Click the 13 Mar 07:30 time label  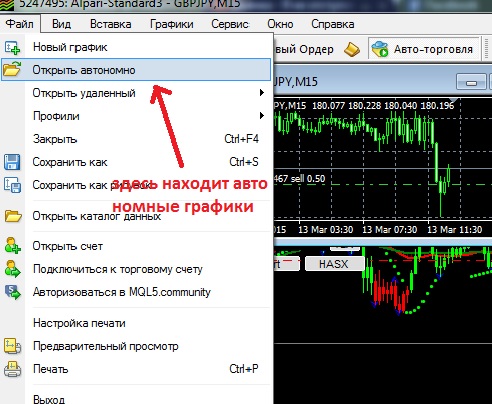click(389, 230)
